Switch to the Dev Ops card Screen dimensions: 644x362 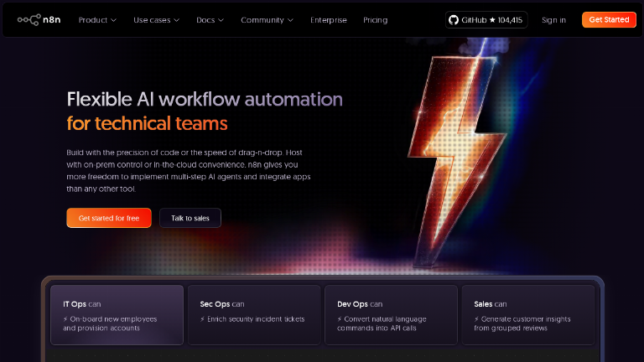coord(391,314)
